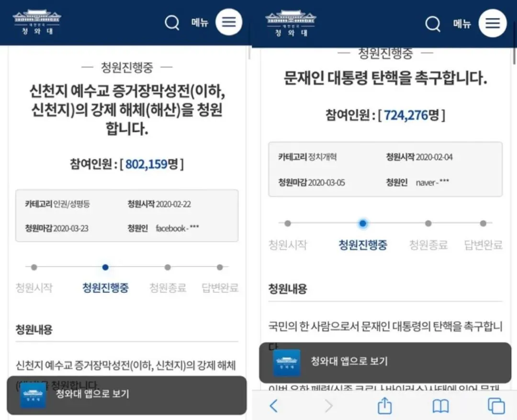
Task: Tap the blue app icon in left banner
Action: (33, 395)
